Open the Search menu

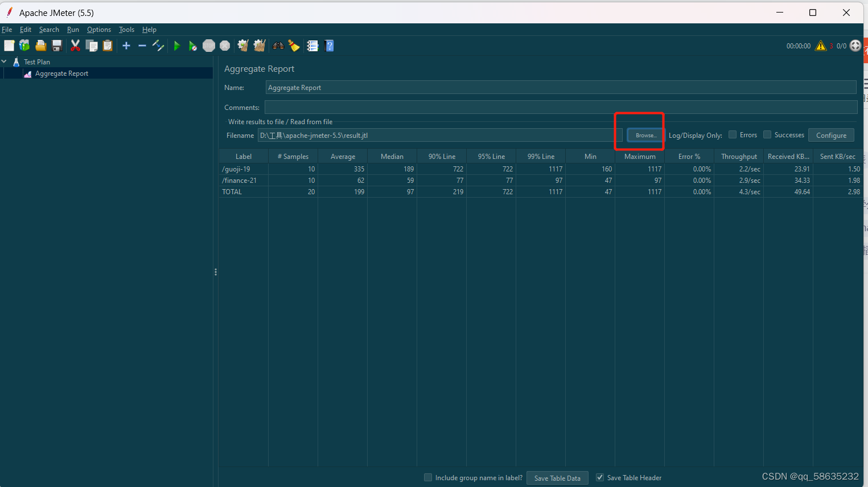(49, 30)
